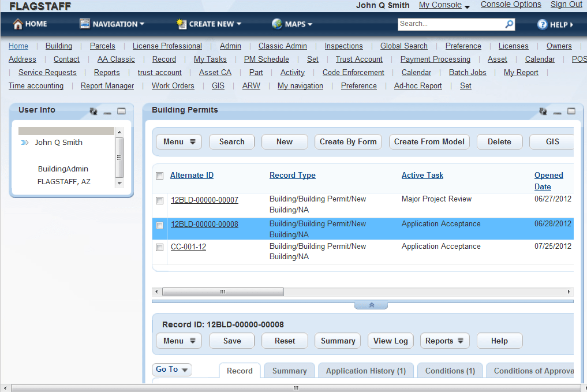Check the box for record CC-001-12
This screenshot has height=392, width=587.
point(160,248)
